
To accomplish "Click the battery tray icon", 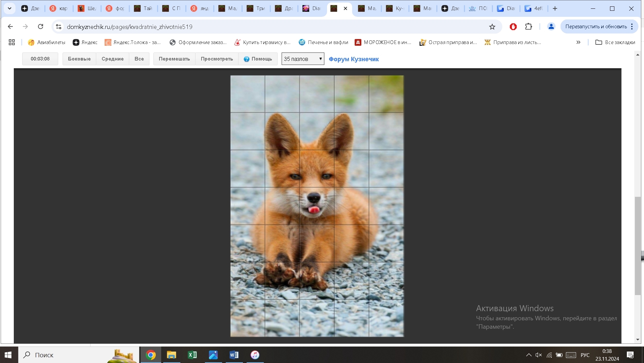I will pyautogui.click(x=559, y=355).
